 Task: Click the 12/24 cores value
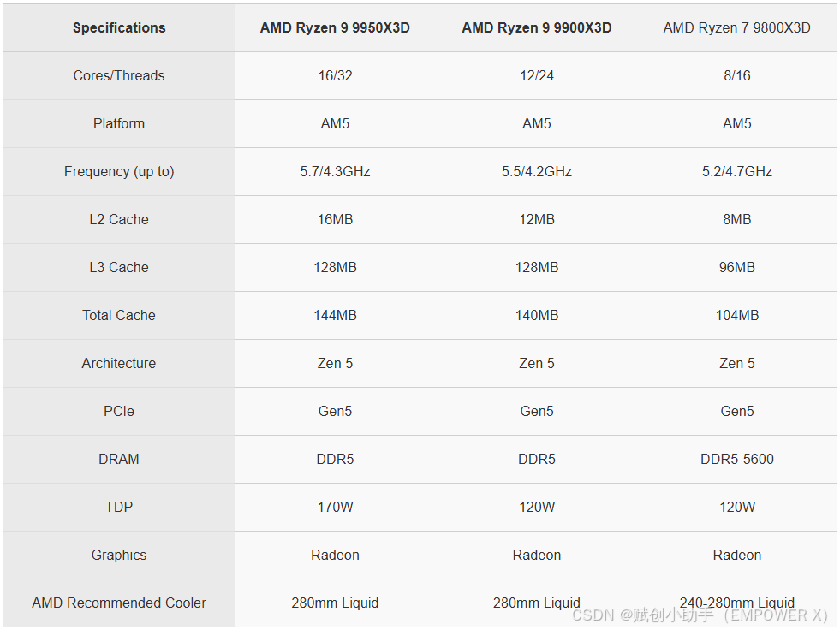[537, 75]
